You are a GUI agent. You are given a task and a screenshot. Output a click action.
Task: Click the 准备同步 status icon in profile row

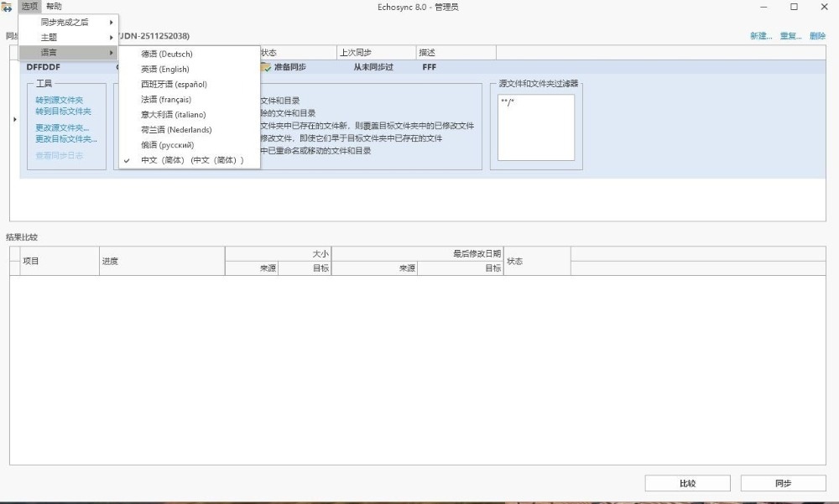tap(265, 67)
